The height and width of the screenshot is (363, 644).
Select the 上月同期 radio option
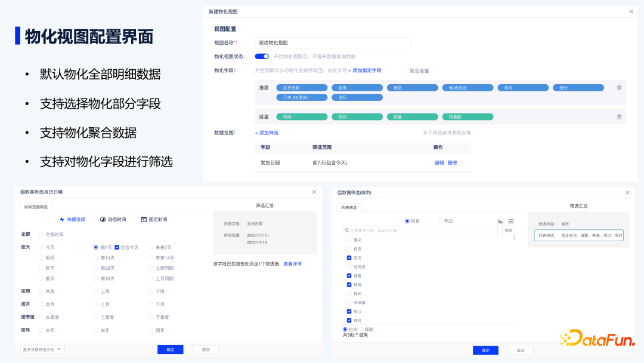click(x=151, y=278)
